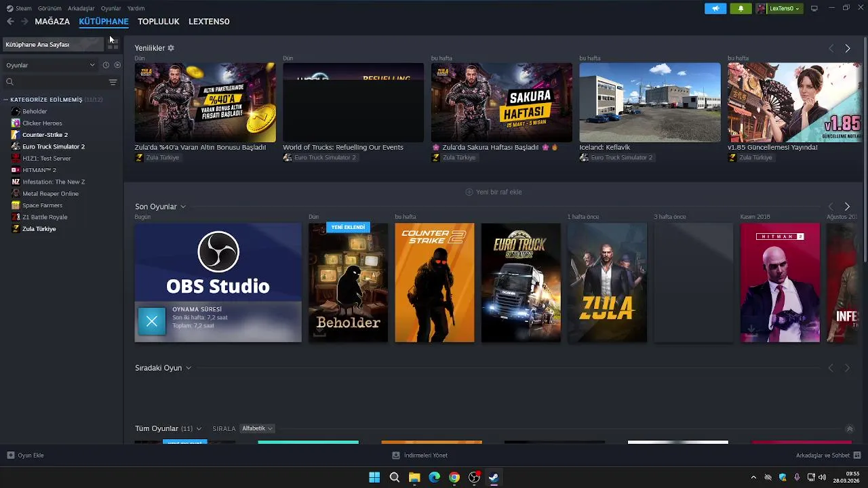Image resolution: width=868 pixels, height=488 pixels.
Task: Collapse Tüm Oyunlar shelf with up-chevron icon
Action: [x=850, y=429]
